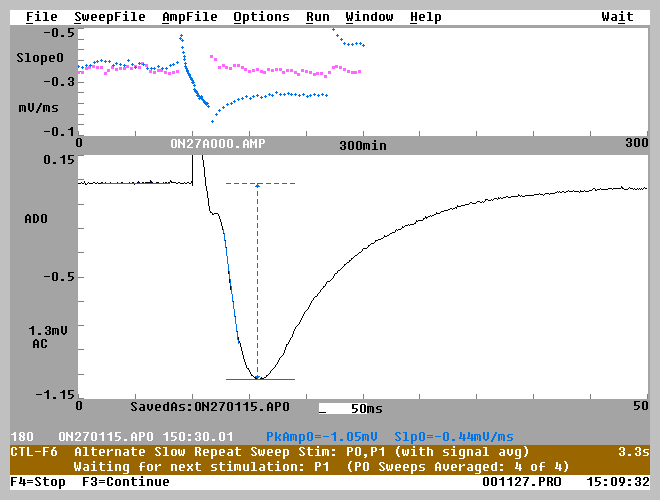Click the Slp0=-0.44mV/ms readout
The width and height of the screenshot is (660, 500).
click(453, 437)
